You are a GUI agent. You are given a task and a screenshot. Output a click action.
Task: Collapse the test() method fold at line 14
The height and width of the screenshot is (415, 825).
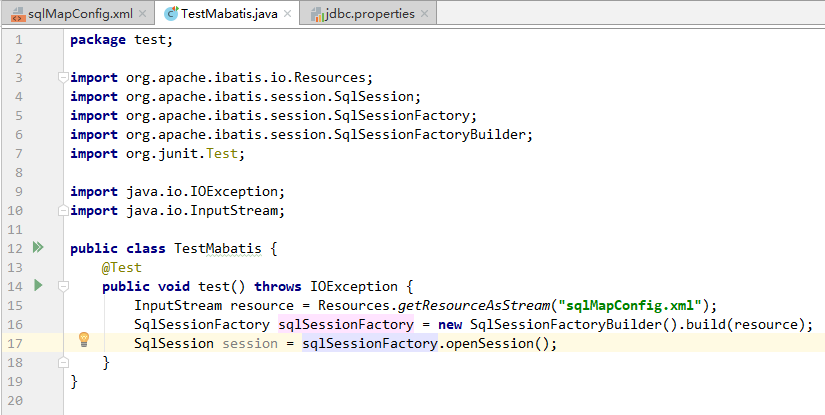tap(63, 287)
